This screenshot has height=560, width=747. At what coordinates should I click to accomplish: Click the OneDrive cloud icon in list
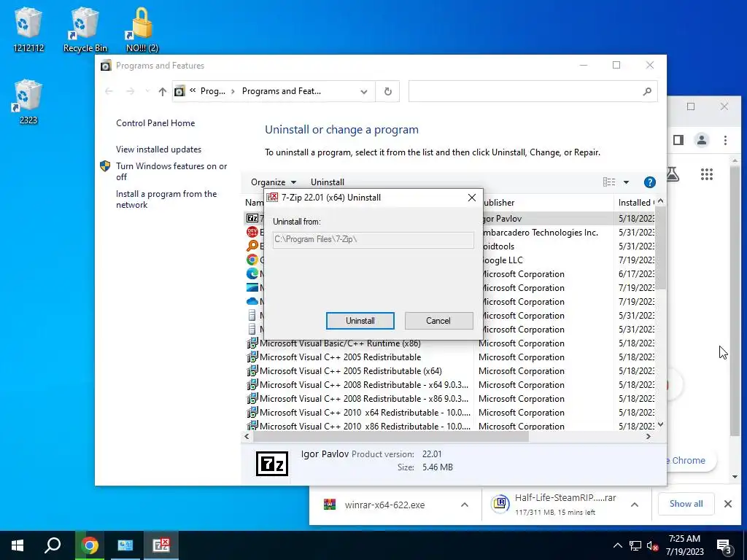(252, 301)
